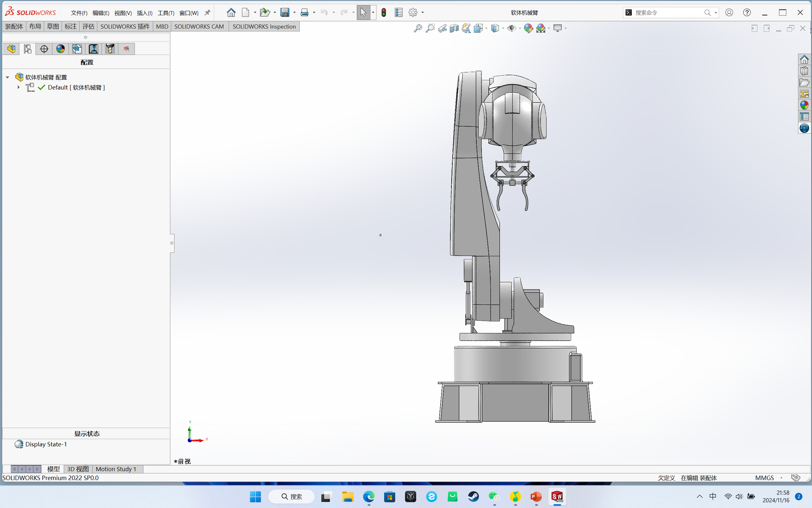Image resolution: width=812 pixels, height=508 pixels.
Task: Switch to 3D 视图 bottom tab
Action: [78, 469]
